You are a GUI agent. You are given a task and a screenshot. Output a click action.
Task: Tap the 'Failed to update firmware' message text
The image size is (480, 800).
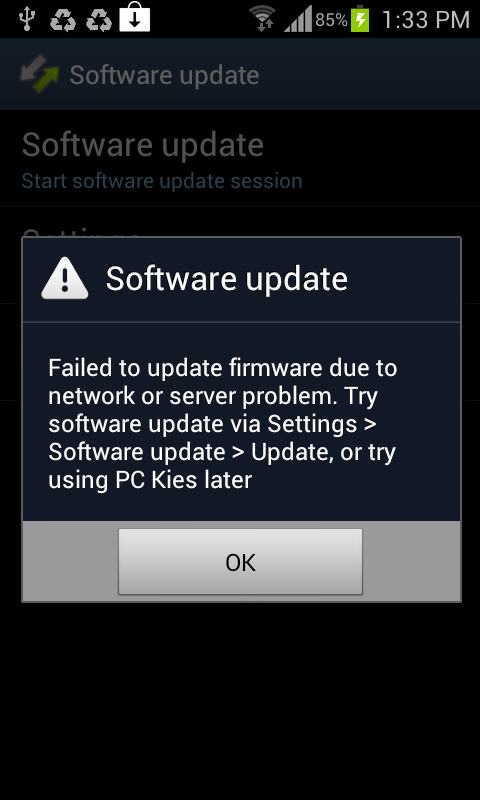click(222, 423)
